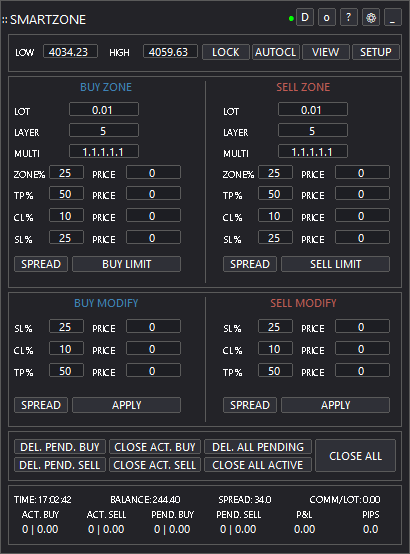Click the D button in title bar
The height and width of the screenshot is (554, 410).
(305, 17)
